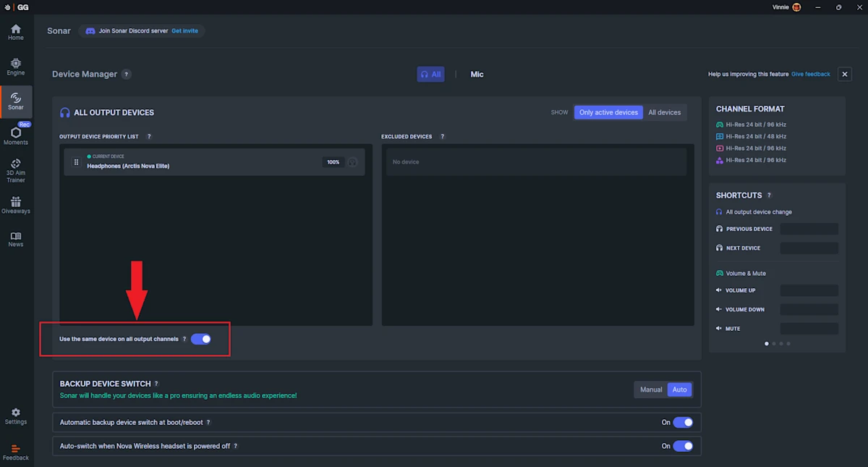The height and width of the screenshot is (467, 868).
Task: Open the Feedback panel
Action: click(15, 452)
